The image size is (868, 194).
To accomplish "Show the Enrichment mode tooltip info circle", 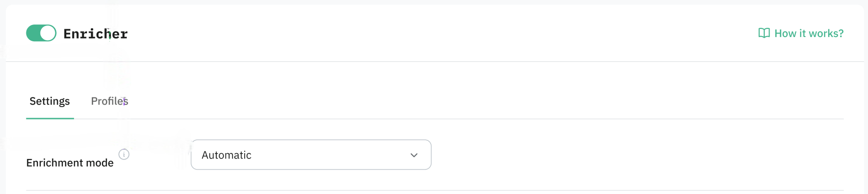I will (124, 154).
